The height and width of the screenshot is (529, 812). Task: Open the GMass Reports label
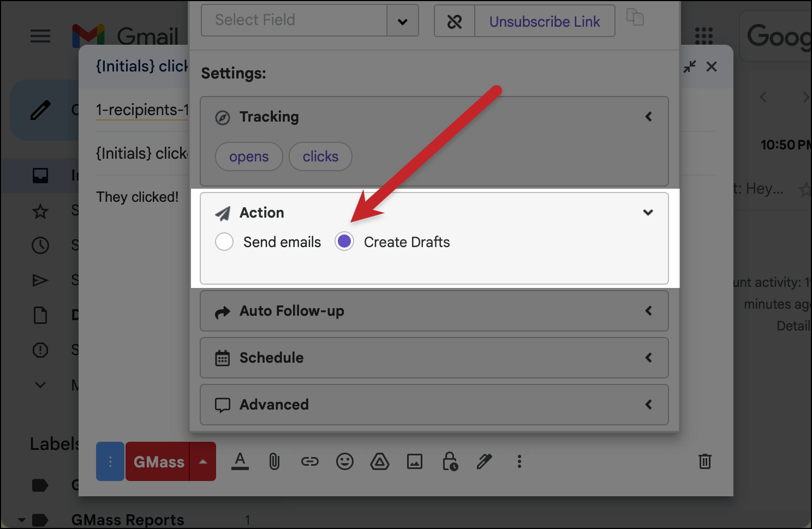pyautogui.click(x=128, y=520)
